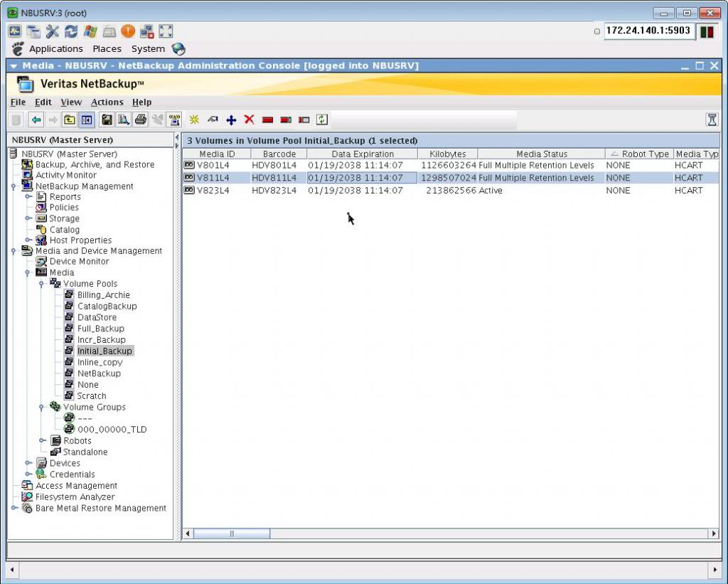
Task: Open the View menu
Action: click(x=71, y=102)
